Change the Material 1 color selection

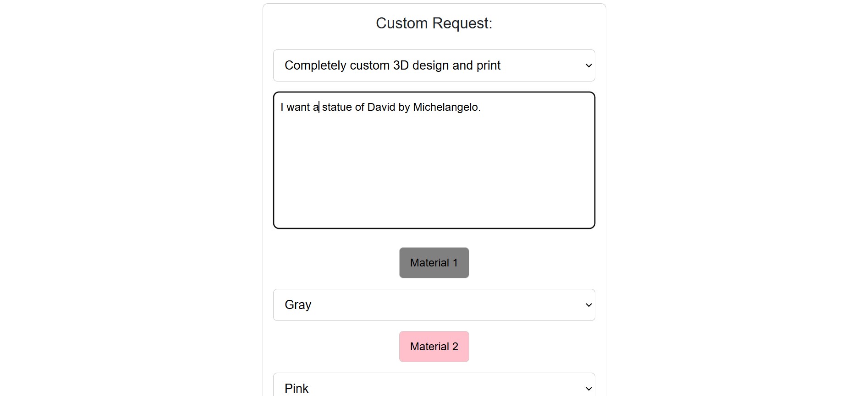coord(434,305)
